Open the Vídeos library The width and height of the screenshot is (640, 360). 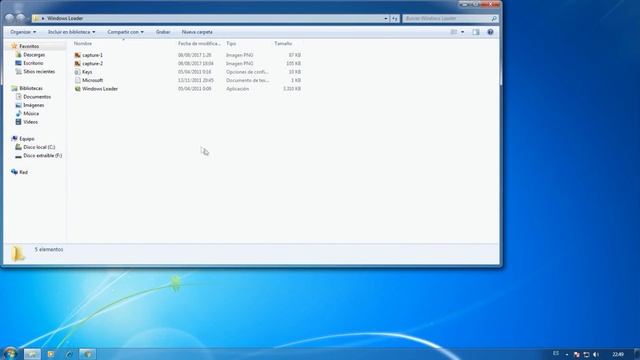pyautogui.click(x=31, y=122)
